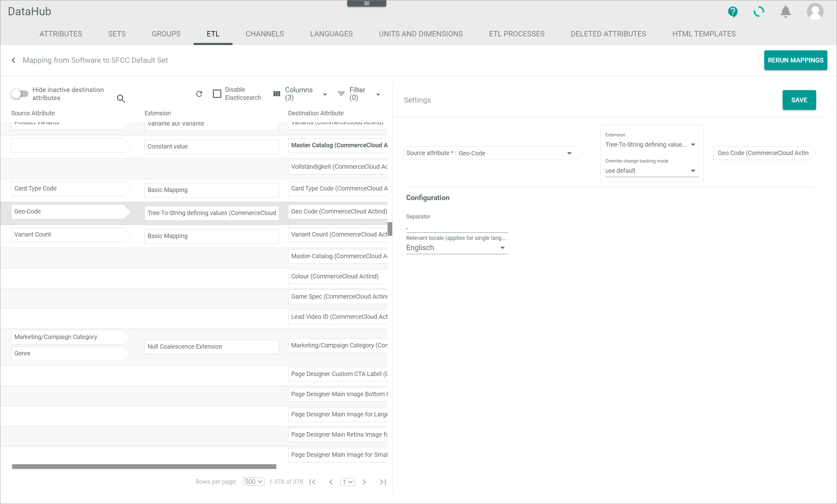The height and width of the screenshot is (504, 837).
Task: Click Tree-To-String defining values extension cell
Action: 212,213
